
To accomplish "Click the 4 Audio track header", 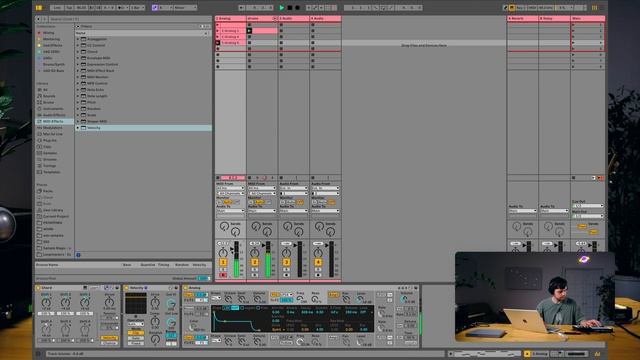I will [x=326, y=18].
